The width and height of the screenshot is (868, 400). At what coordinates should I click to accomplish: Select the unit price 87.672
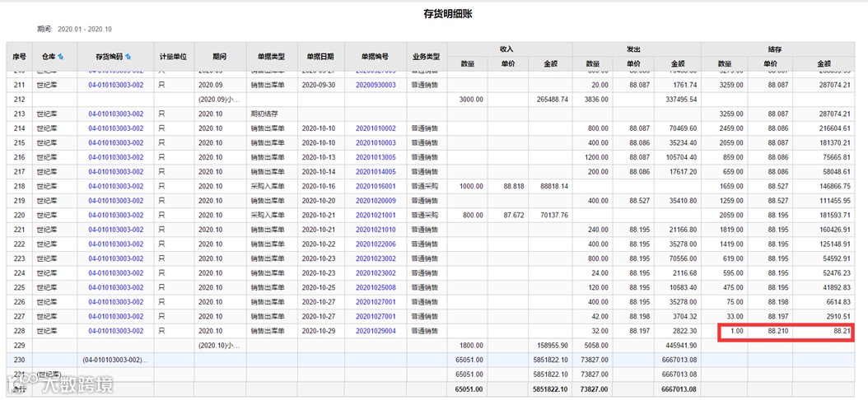(x=514, y=215)
